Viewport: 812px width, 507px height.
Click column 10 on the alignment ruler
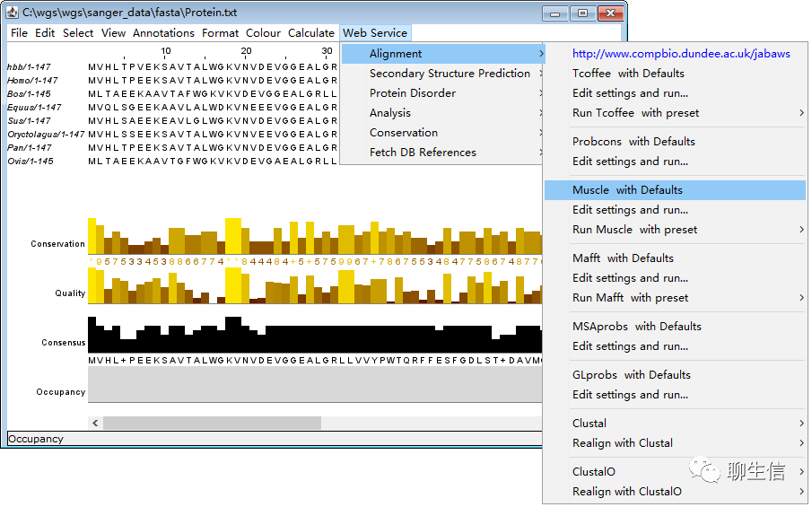pos(166,51)
